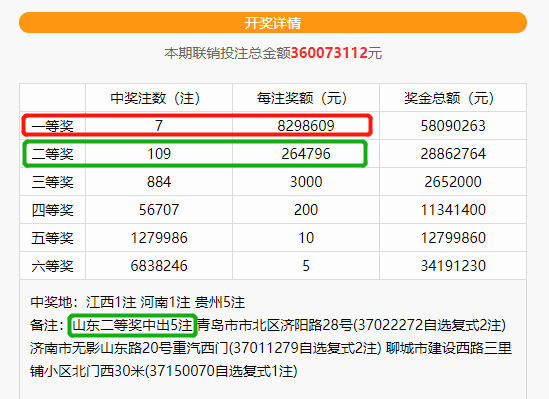
Task: Select the 四等奖 row label
Action: [53, 210]
